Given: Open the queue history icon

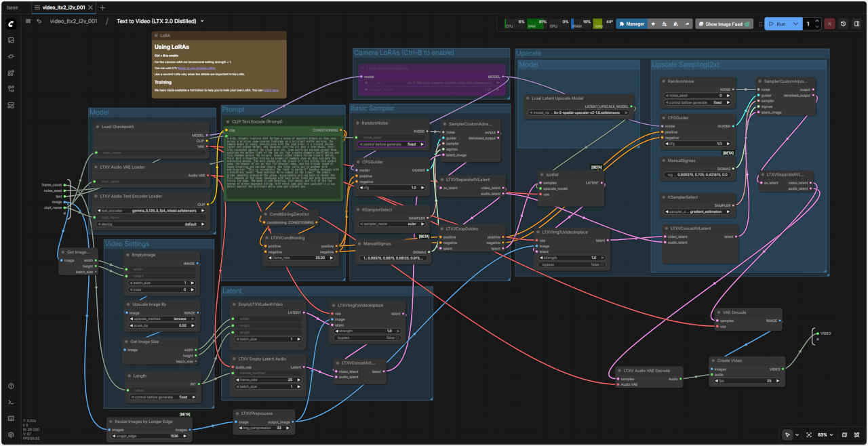Looking at the screenshot, I should point(843,24).
